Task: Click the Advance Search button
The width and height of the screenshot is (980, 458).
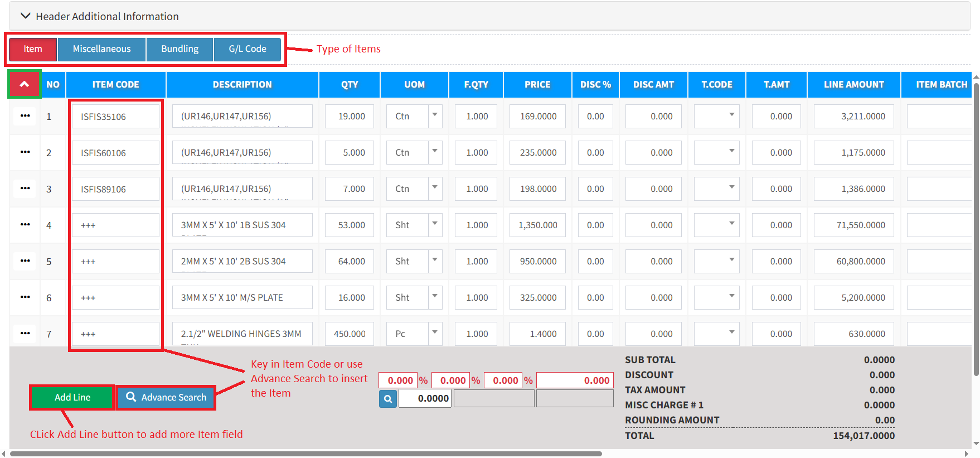Action: coord(166,397)
